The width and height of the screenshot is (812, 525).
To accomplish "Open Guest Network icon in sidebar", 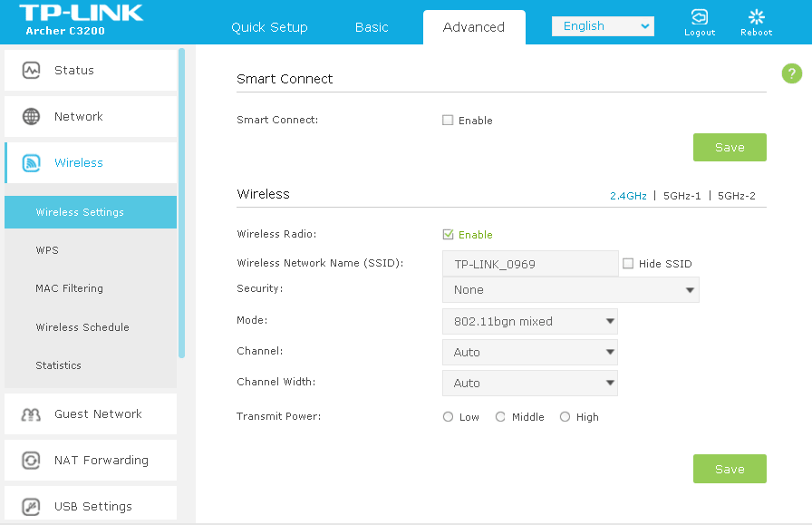I will point(31,414).
